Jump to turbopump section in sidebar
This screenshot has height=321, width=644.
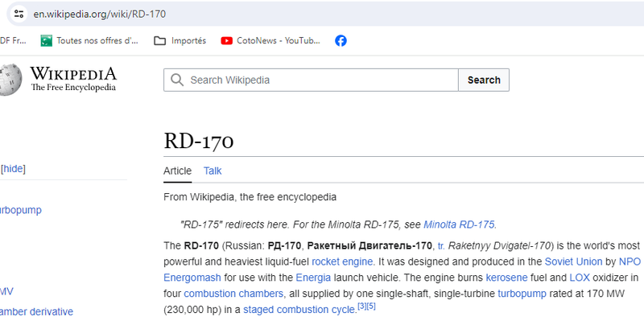[20, 210]
